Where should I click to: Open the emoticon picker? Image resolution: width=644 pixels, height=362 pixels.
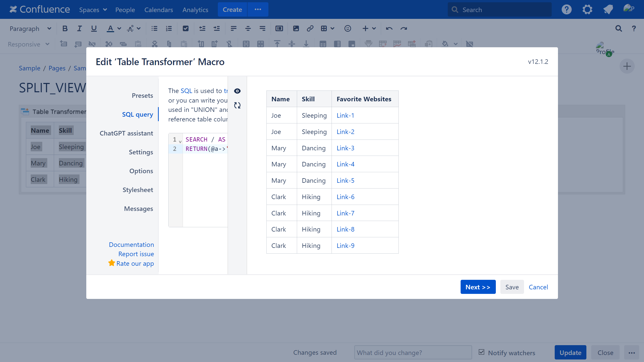click(x=348, y=28)
